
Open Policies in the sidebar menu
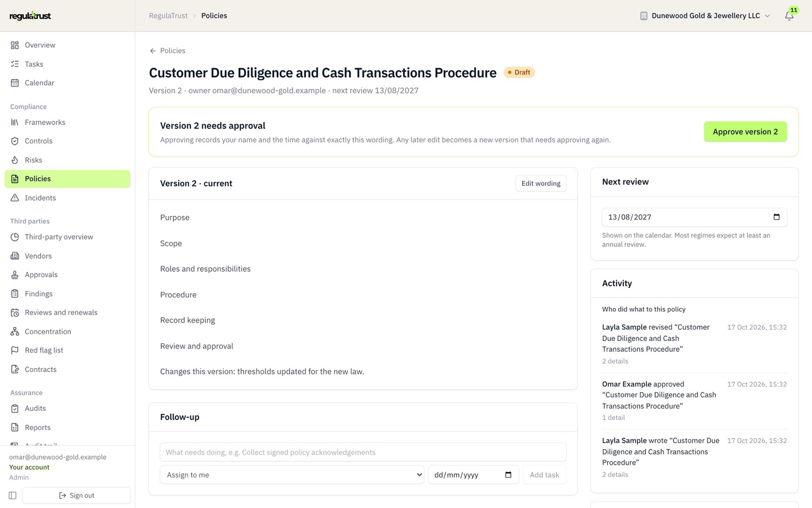click(x=67, y=179)
